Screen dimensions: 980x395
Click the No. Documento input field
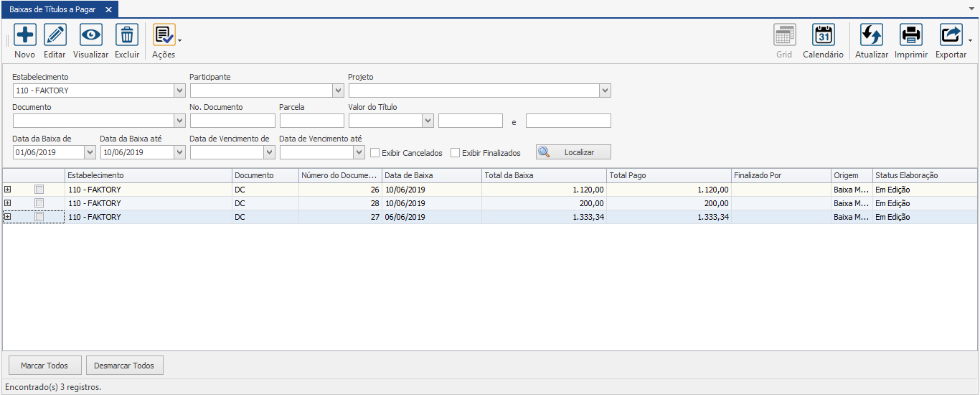pos(232,121)
